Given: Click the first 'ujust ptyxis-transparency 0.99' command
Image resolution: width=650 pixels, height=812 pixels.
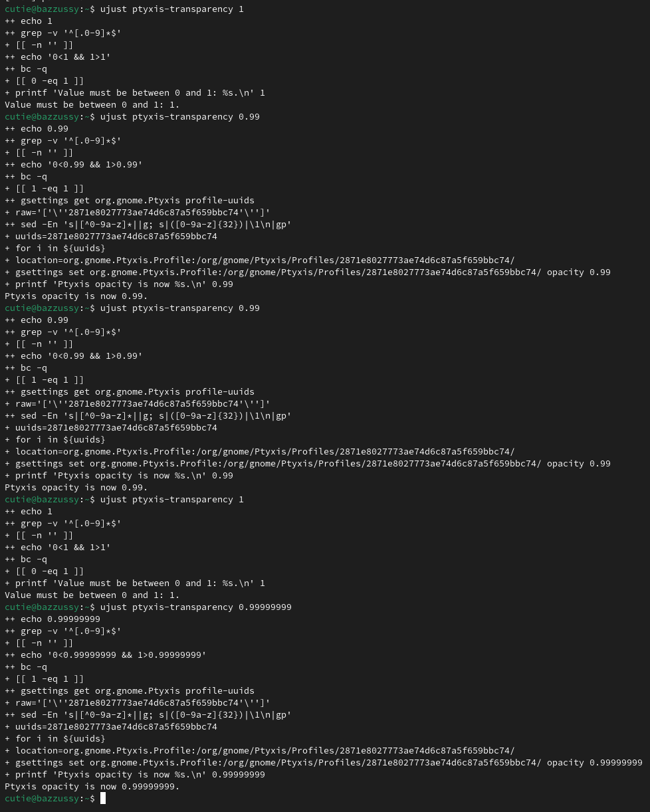Looking at the screenshot, I should click(x=179, y=116).
